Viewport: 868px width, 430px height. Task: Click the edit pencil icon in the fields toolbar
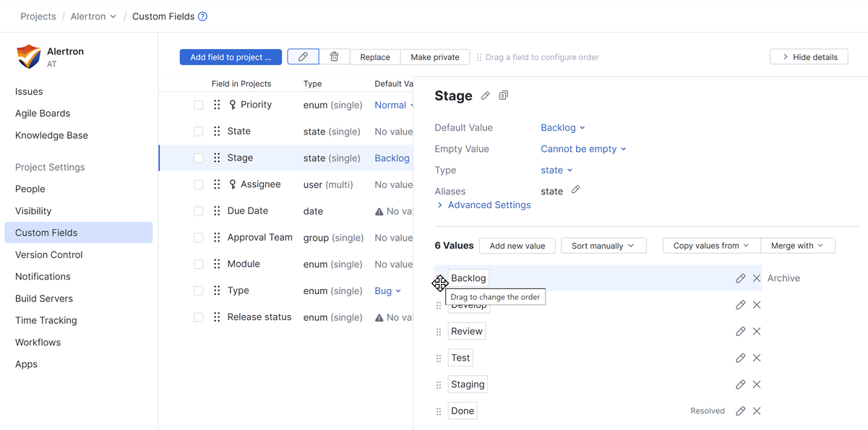tap(303, 56)
